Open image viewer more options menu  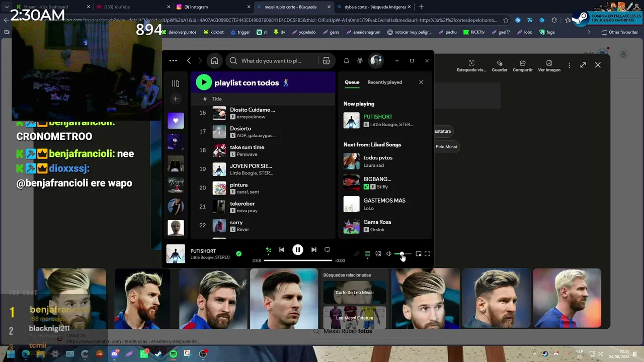569,65
